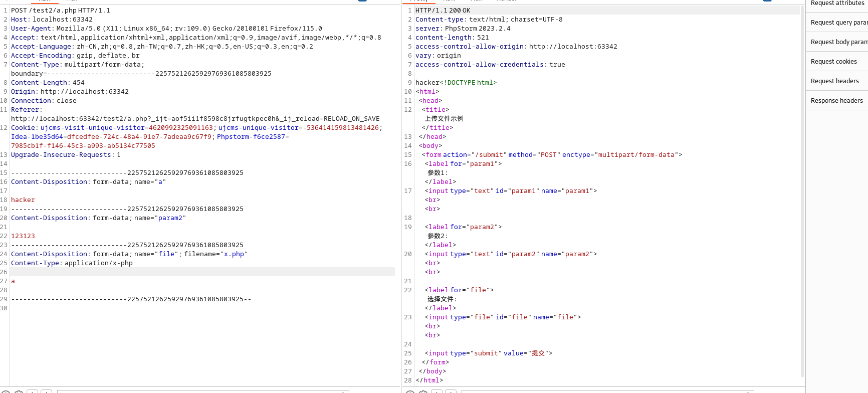Click the input type="file" line
The image size is (868, 393).
(503, 317)
